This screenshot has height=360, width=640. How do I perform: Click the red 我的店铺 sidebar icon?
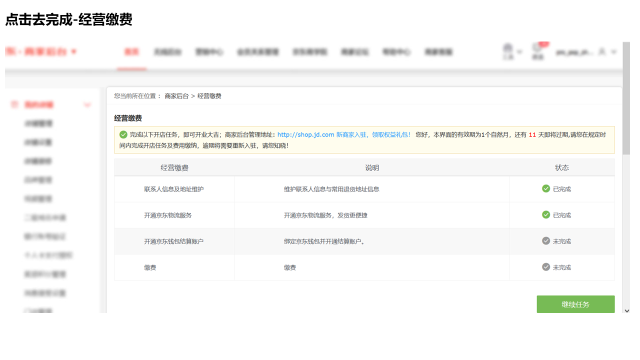[x=14, y=104]
